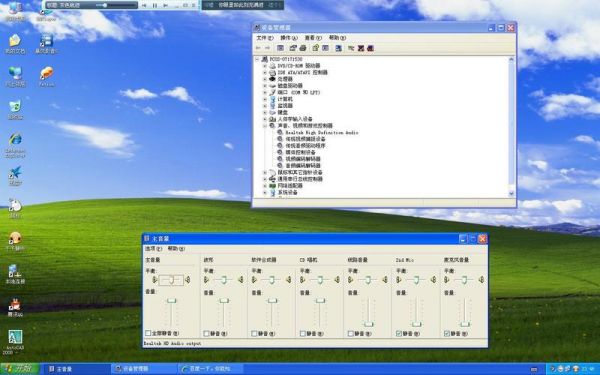Expand the 网络适配器 node

(x=265, y=186)
